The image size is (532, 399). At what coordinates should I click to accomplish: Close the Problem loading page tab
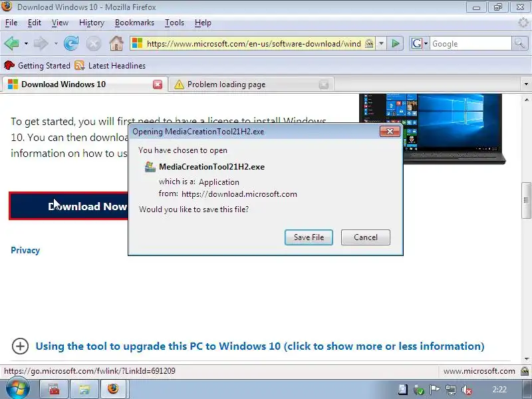coord(324,84)
